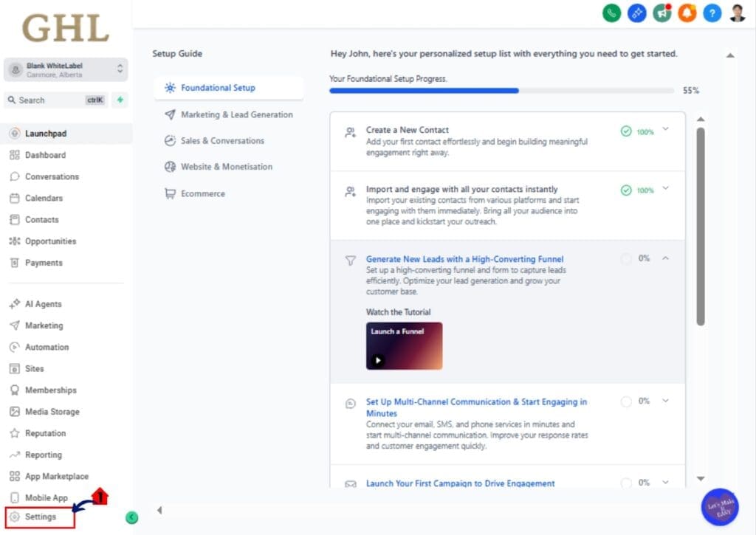Click the help question mark icon

point(712,13)
